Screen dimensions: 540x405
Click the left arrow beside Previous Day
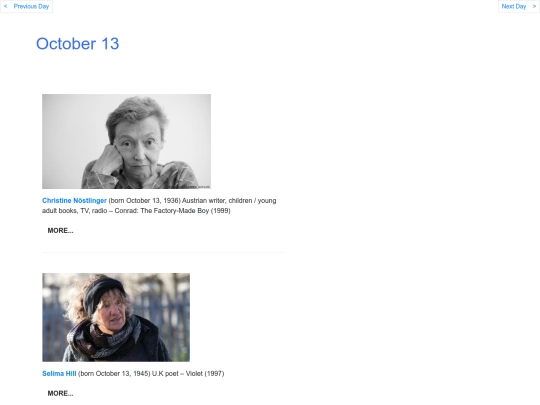point(5,6)
